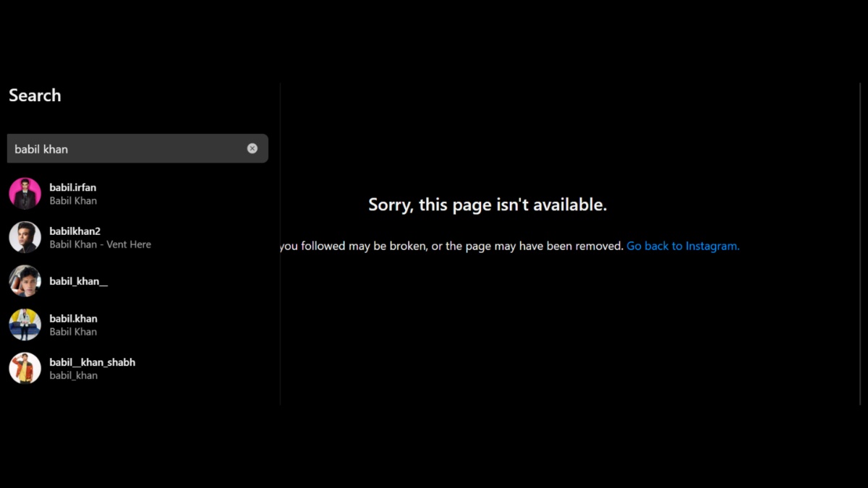
Task: Click the babil.khan profile avatar
Action: click(x=25, y=325)
